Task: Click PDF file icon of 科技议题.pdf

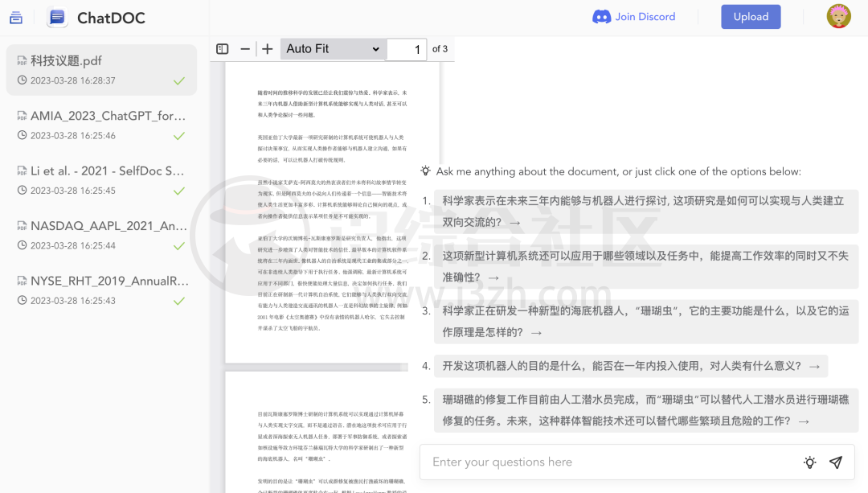Action: (23, 60)
